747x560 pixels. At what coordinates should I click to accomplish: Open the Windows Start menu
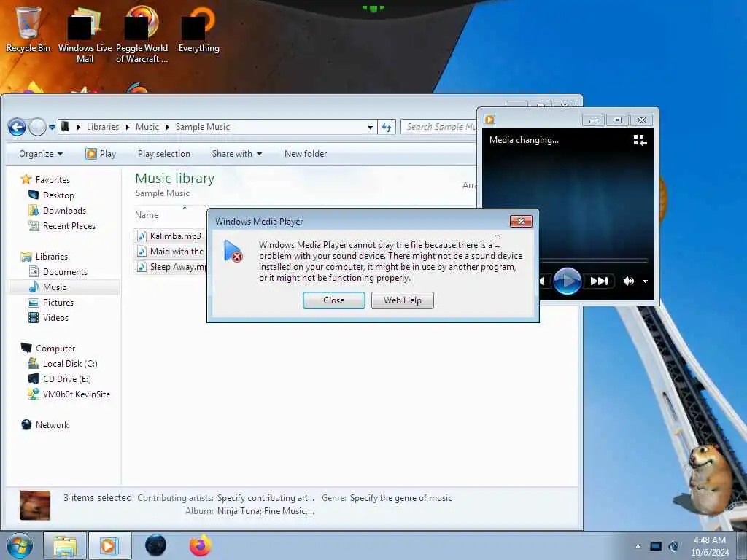pyautogui.click(x=20, y=546)
